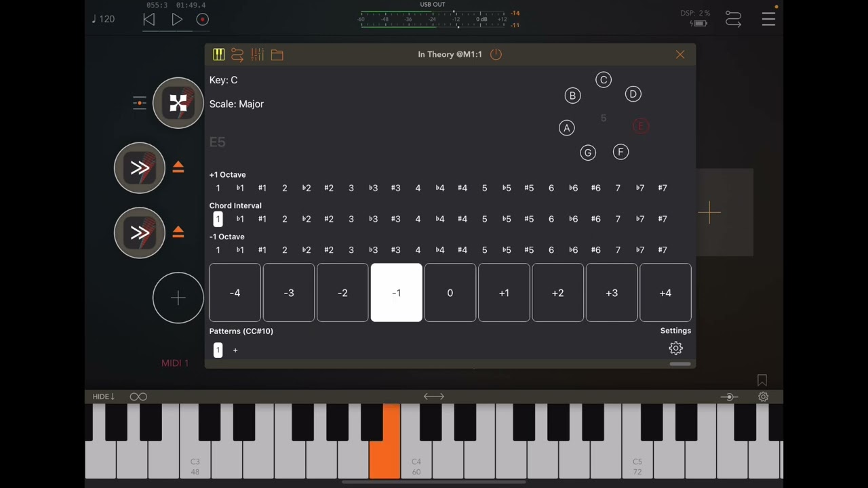Select note B on the circle
The width and height of the screenshot is (868, 488).
pyautogui.click(x=572, y=96)
